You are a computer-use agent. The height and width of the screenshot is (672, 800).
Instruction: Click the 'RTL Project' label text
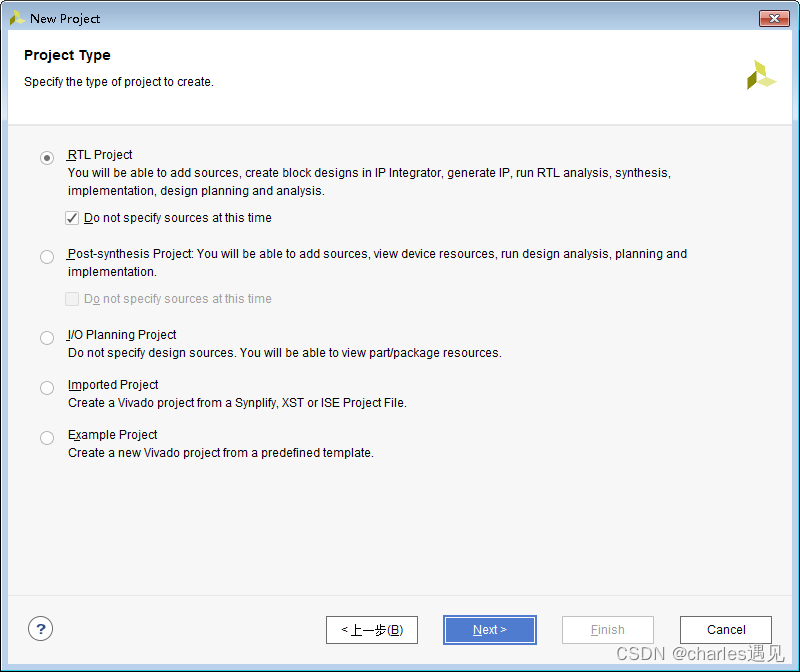100,155
